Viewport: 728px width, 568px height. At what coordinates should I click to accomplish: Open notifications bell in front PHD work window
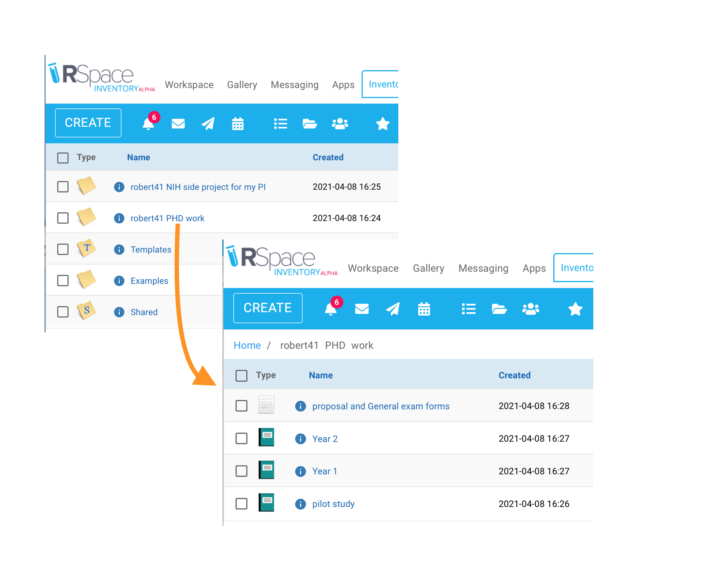[x=331, y=309]
